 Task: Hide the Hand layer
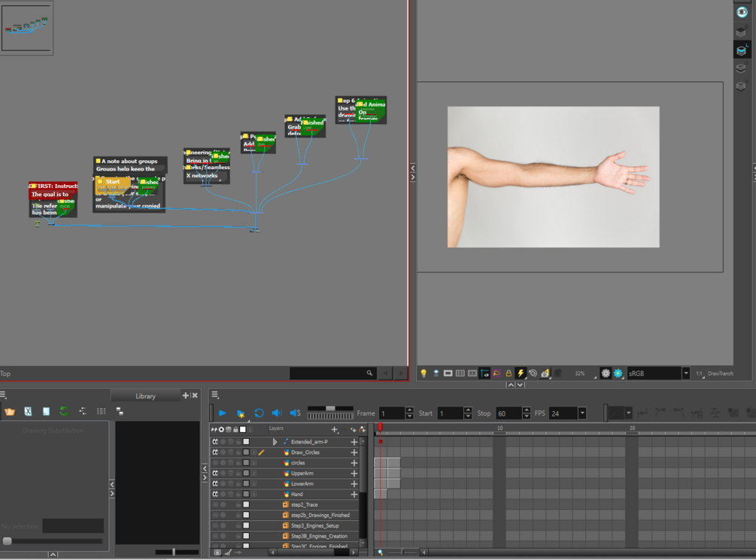point(216,495)
